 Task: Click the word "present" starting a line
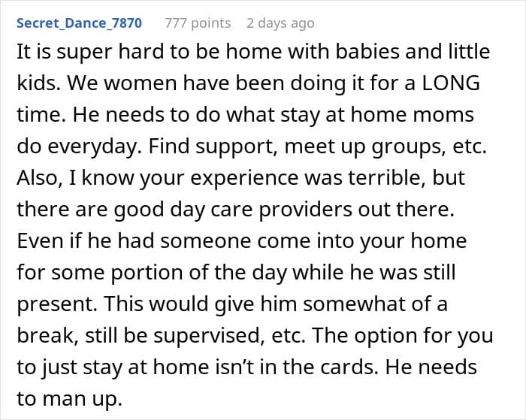51,305
